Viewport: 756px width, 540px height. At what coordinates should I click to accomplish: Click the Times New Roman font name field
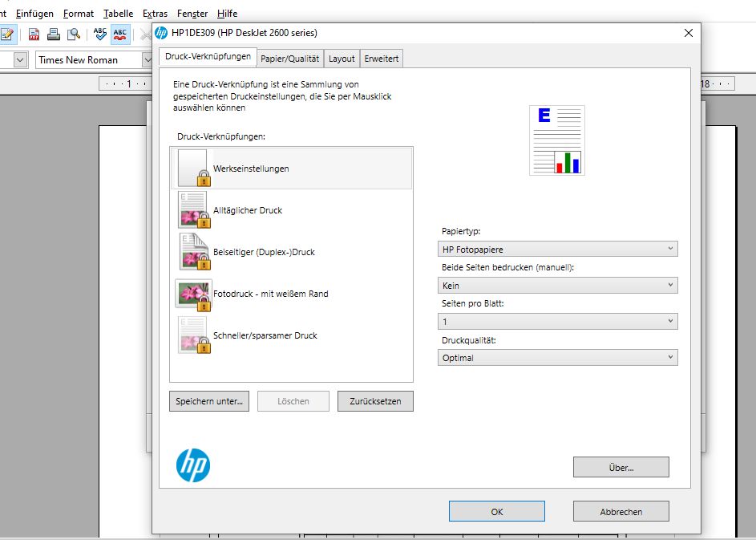coord(88,60)
